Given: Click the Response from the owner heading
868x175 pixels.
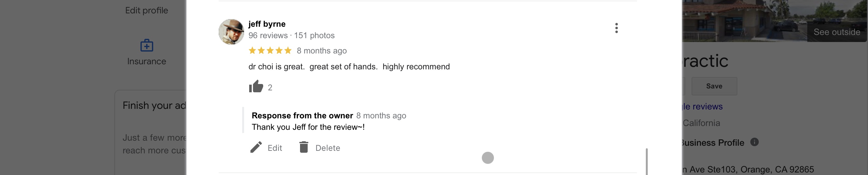Looking at the screenshot, I should point(302,115).
